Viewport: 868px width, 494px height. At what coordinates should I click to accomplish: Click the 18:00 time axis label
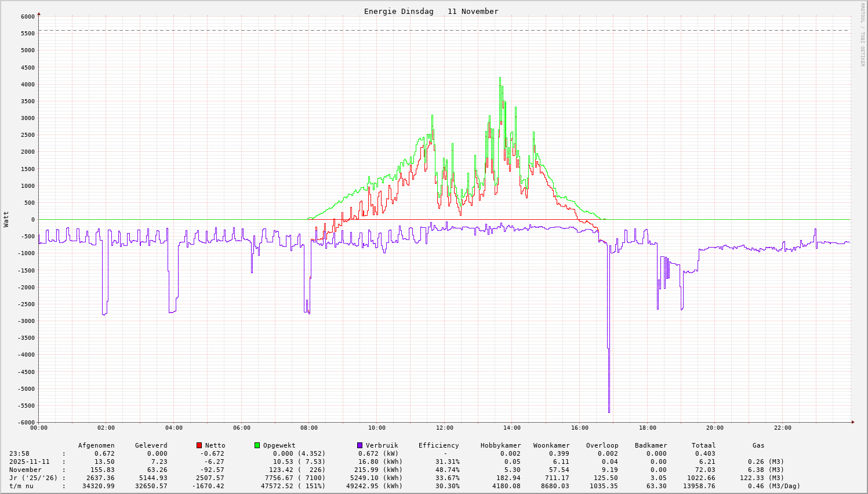coord(647,428)
